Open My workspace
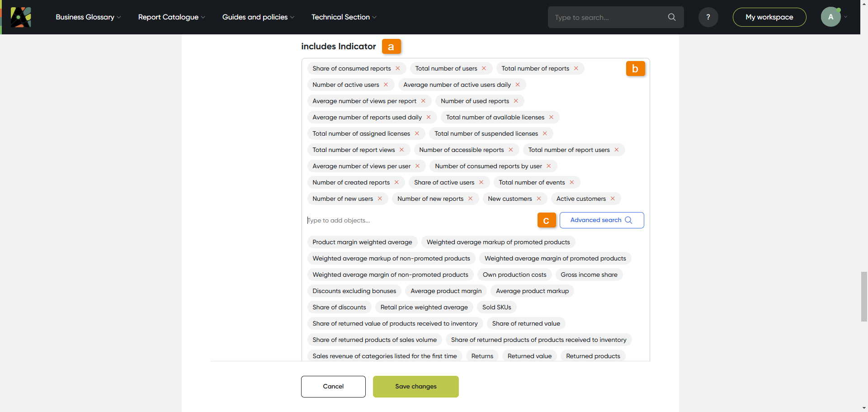868x412 pixels. click(x=769, y=17)
